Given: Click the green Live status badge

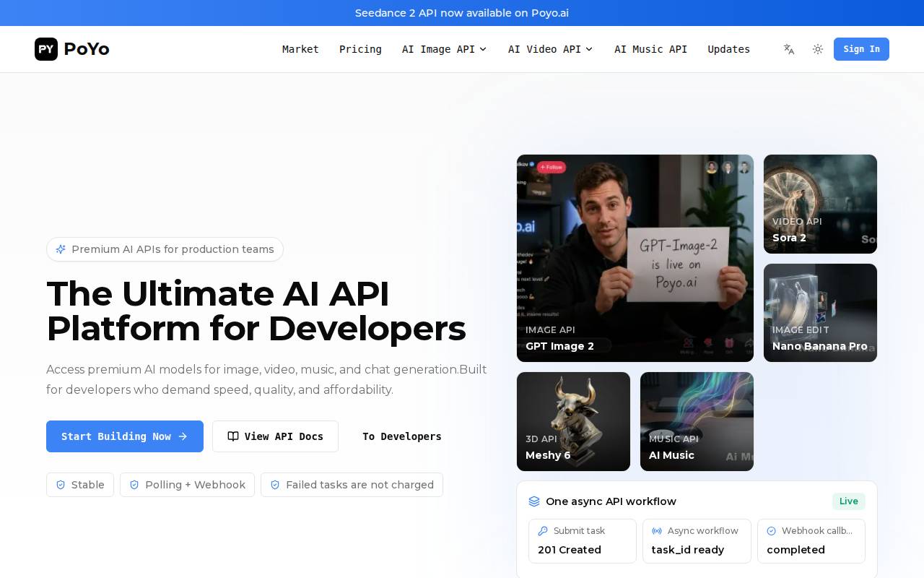Looking at the screenshot, I should click(x=849, y=501).
